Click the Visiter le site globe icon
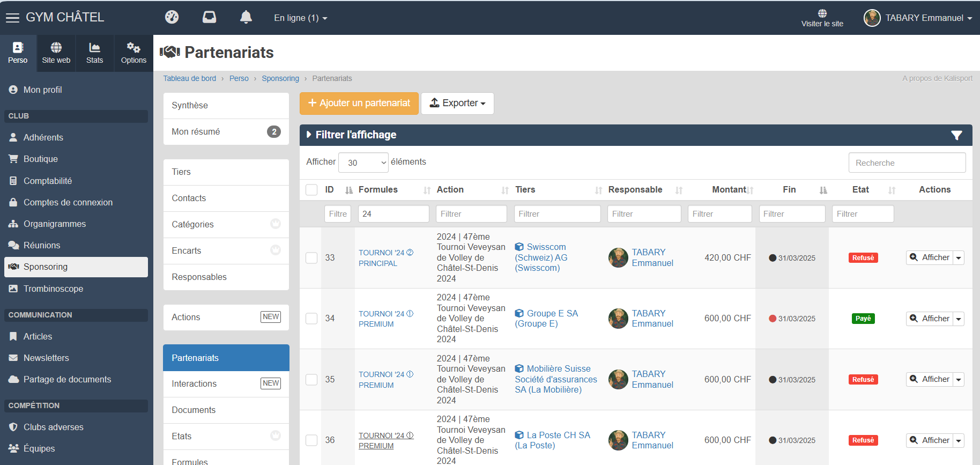This screenshot has width=980, height=465. click(822, 13)
